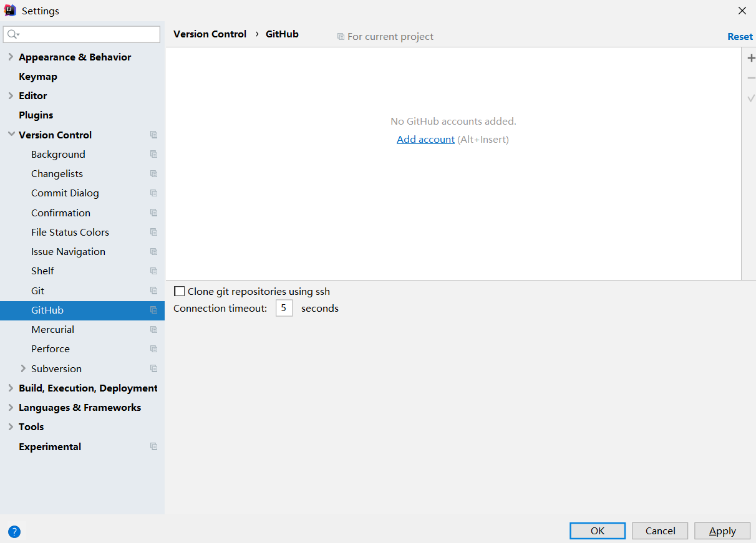The image size is (756, 543).
Task: Click Version Control in the breadcrumb
Action: point(210,34)
